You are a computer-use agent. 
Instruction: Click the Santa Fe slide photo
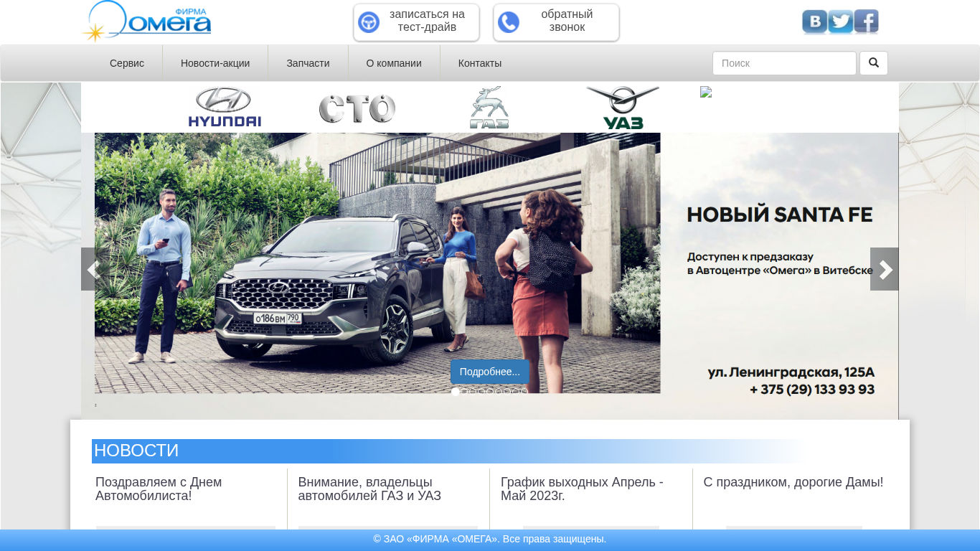coord(377,263)
